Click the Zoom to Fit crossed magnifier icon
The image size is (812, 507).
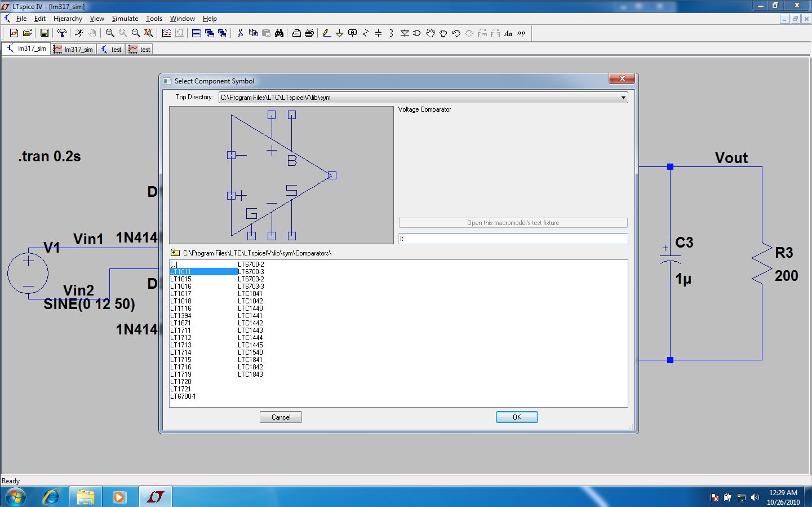click(149, 33)
